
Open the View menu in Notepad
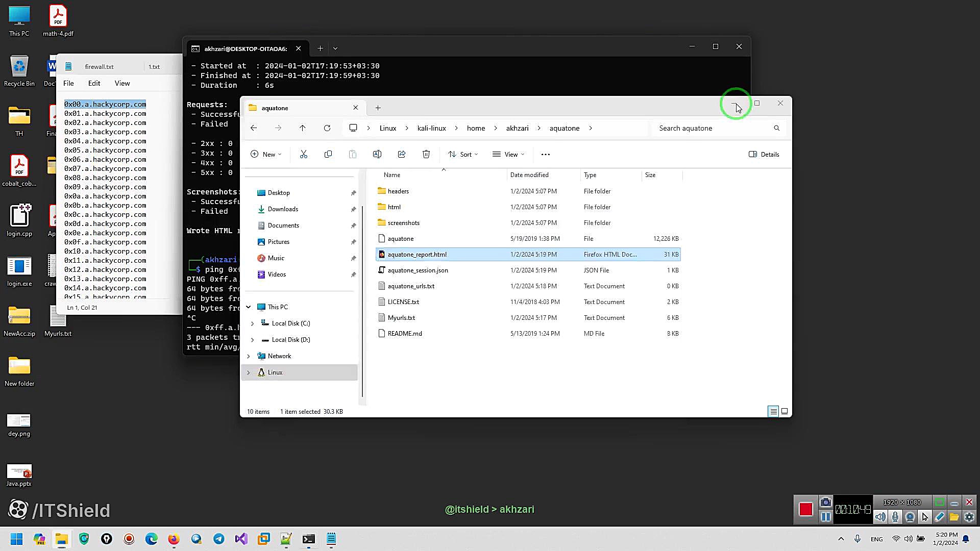(122, 83)
